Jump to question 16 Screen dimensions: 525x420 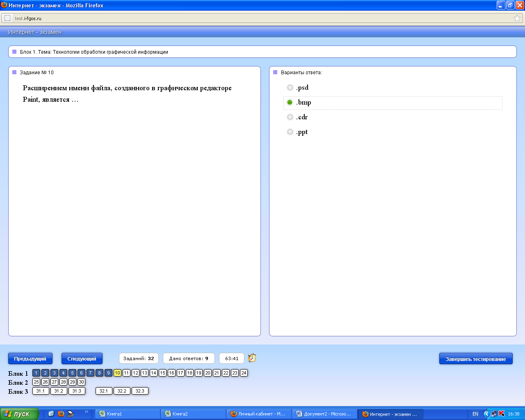pos(171,373)
